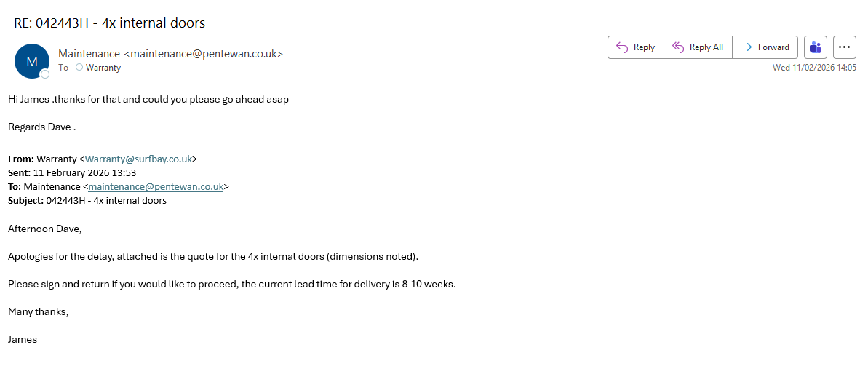The image size is (868, 377).
Task: Click the presence status dot on avatar
Action: point(45,74)
